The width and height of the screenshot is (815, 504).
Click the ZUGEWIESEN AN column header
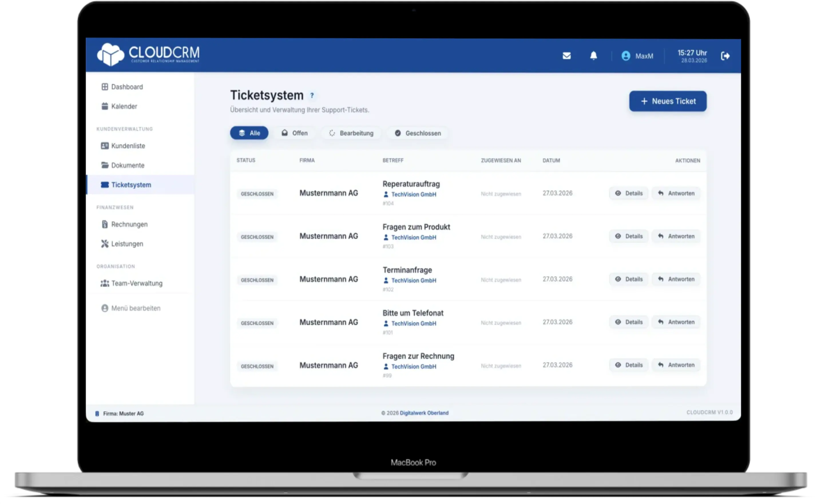pos(501,160)
